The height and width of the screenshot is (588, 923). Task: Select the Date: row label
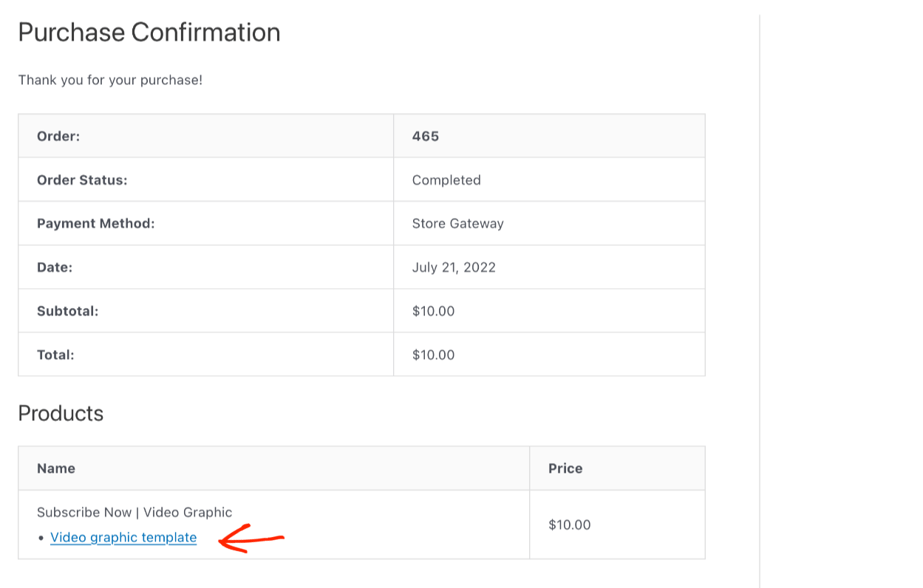pyautogui.click(x=52, y=267)
